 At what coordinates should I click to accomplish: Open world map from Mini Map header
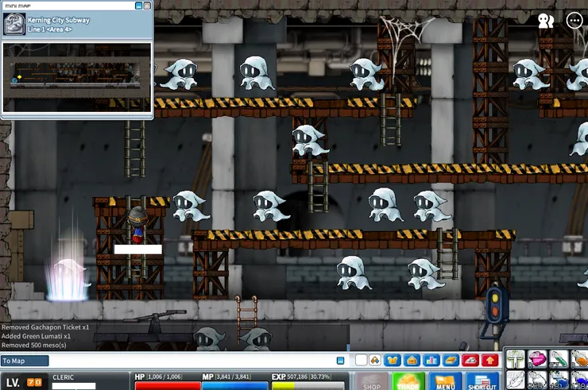[147, 6]
